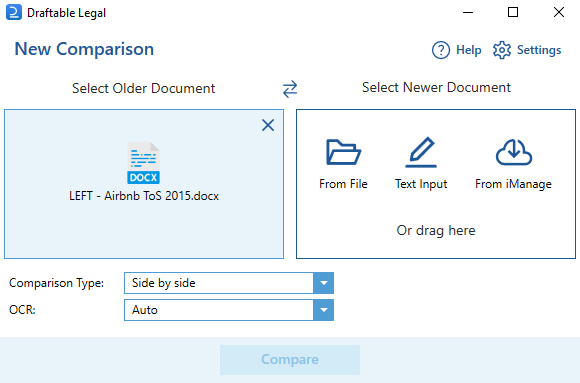The width and height of the screenshot is (580, 383).
Task: Click the From File label
Action: pos(343,184)
